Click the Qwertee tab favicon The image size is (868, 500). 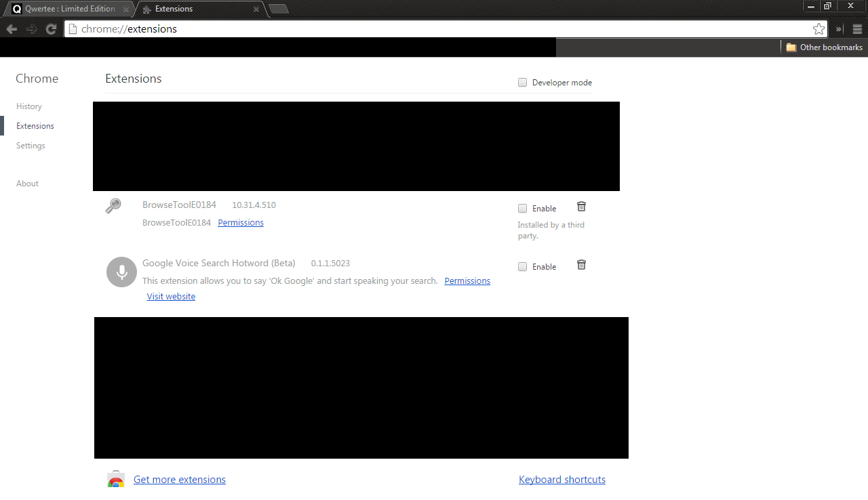click(x=17, y=9)
